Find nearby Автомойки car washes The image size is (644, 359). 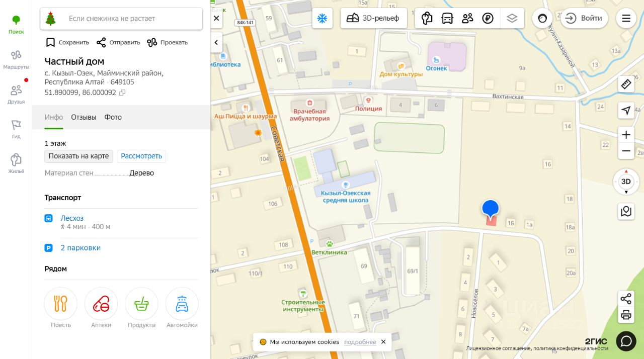pyautogui.click(x=182, y=308)
